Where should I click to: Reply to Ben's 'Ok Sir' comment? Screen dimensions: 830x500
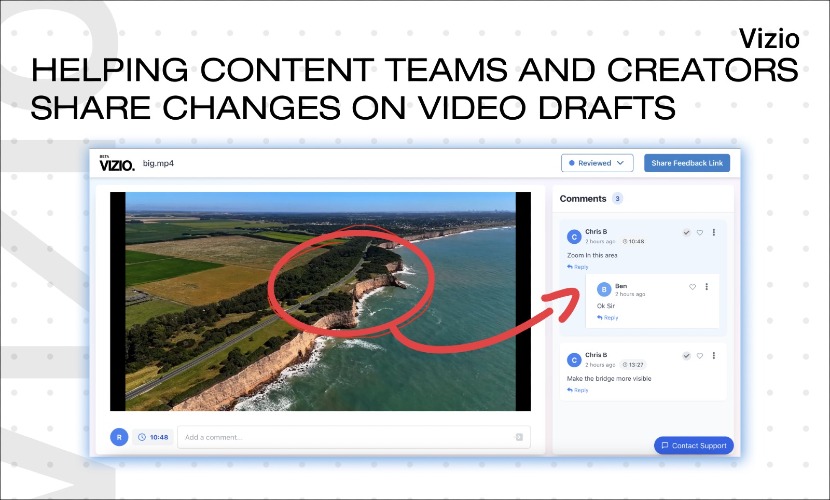pos(608,318)
